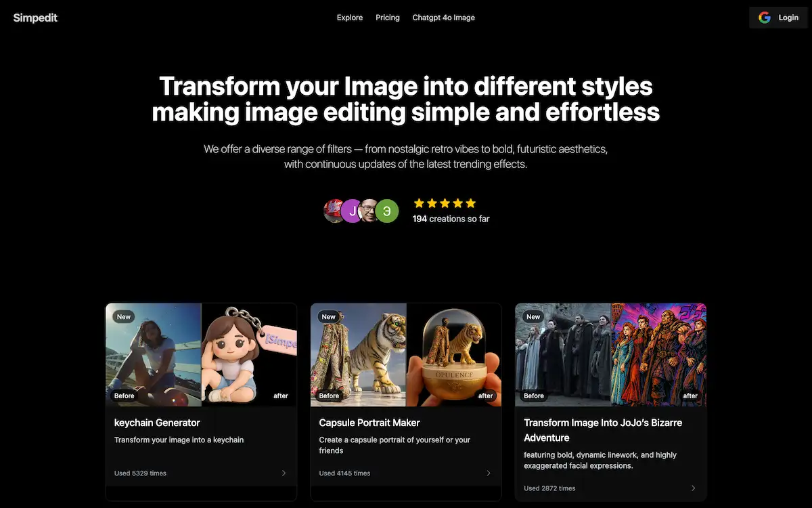This screenshot has height=508, width=812.
Task: Click Transform Image Into JoJo's Bizarre Adventure title
Action: point(603,430)
